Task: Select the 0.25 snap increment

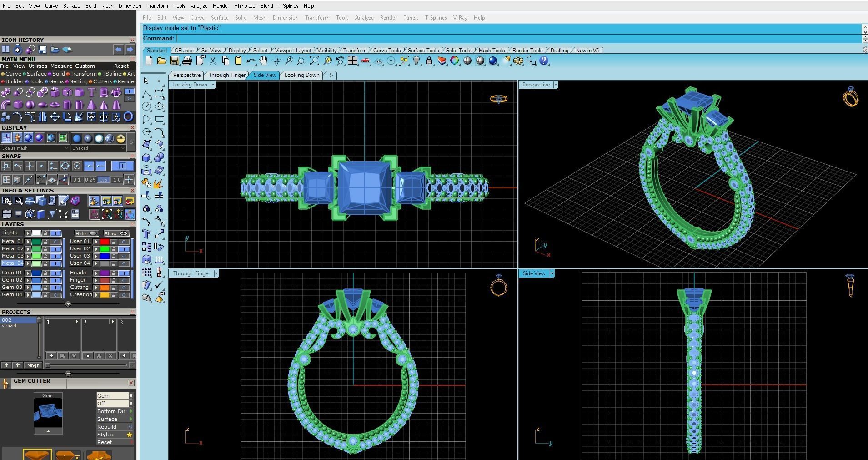Action: tap(90, 180)
